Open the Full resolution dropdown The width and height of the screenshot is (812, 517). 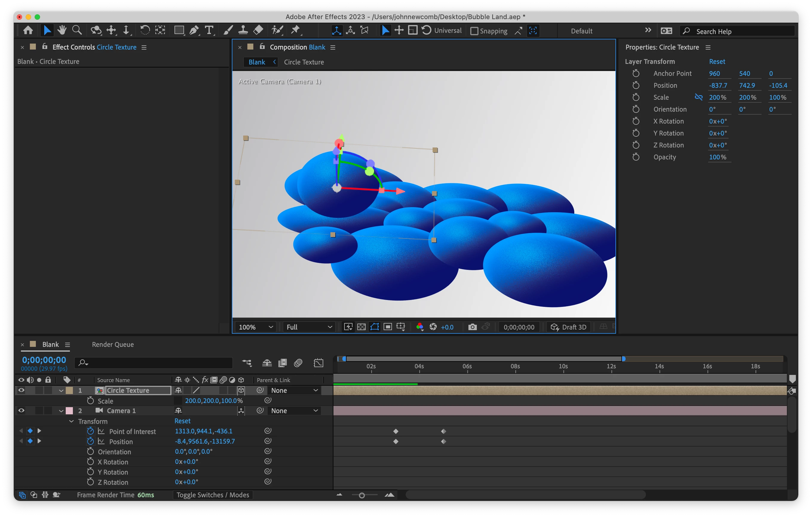click(x=309, y=327)
